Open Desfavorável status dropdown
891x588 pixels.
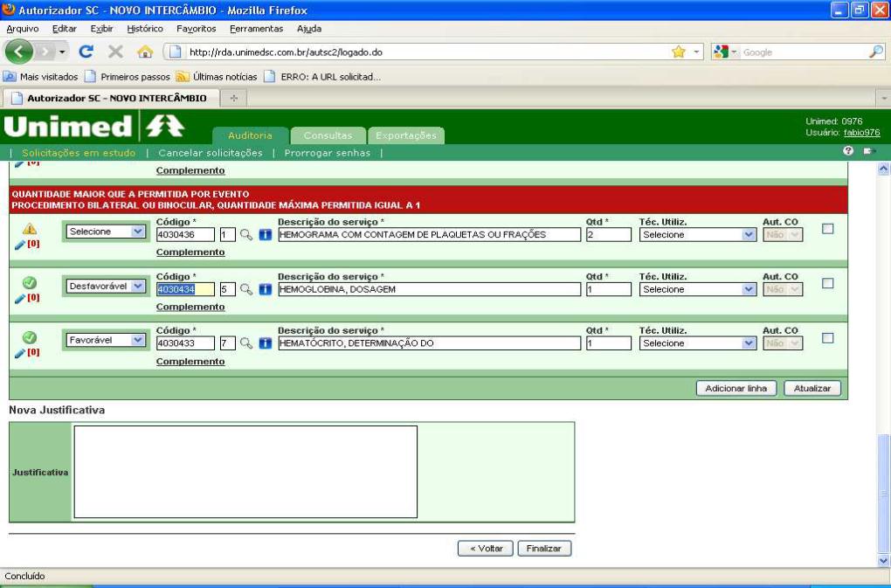(106, 287)
